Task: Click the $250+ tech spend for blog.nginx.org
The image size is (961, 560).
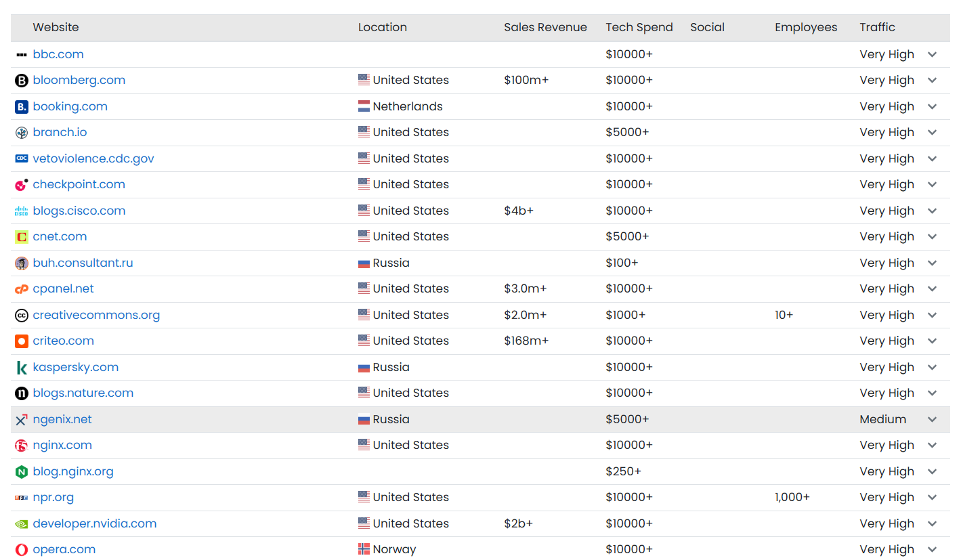Action: click(x=623, y=471)
